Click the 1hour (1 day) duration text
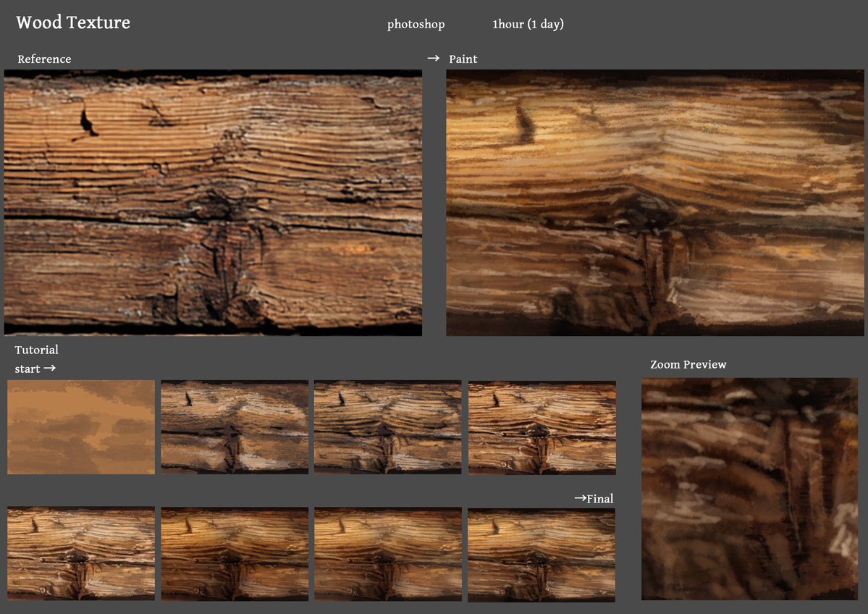The width and height of the screenshot is (868, 614). [x=528, y=25]
